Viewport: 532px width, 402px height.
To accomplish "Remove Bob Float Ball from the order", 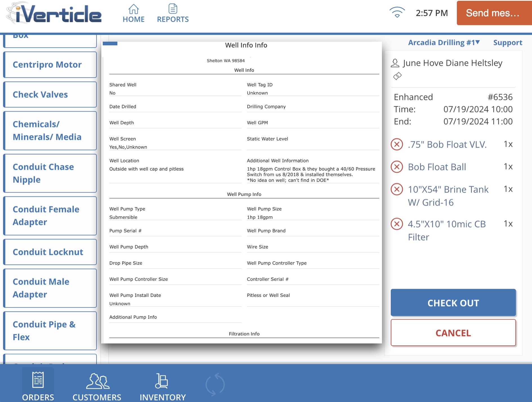I will click(397, 167).
